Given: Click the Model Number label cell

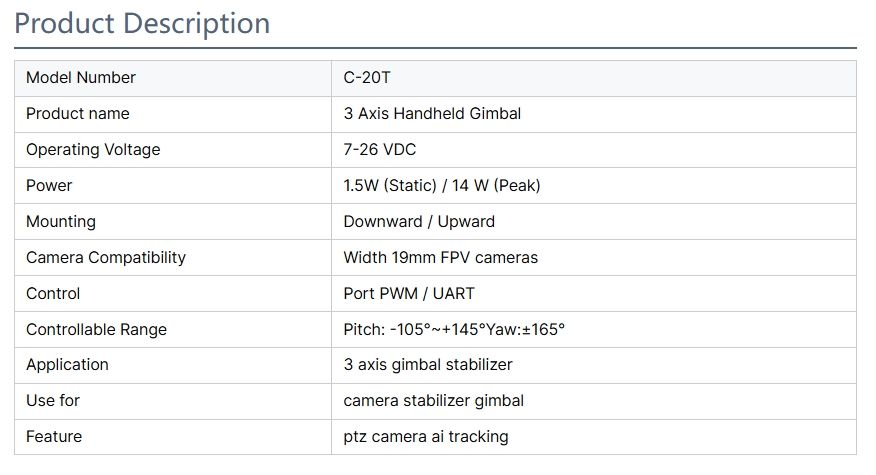Looking at the screenshot, I should point(81,78).
